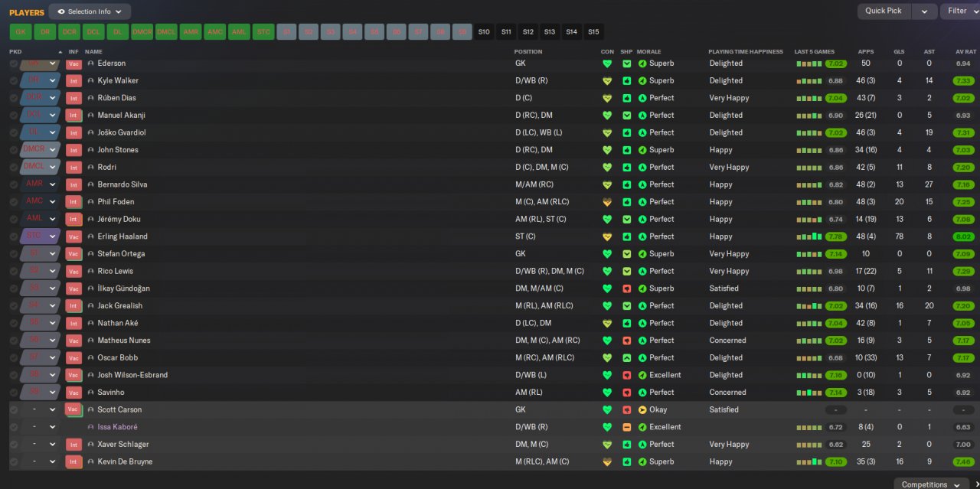
Task: Click Scott Carson's Okay morale icon
Action: coord(642,409)
